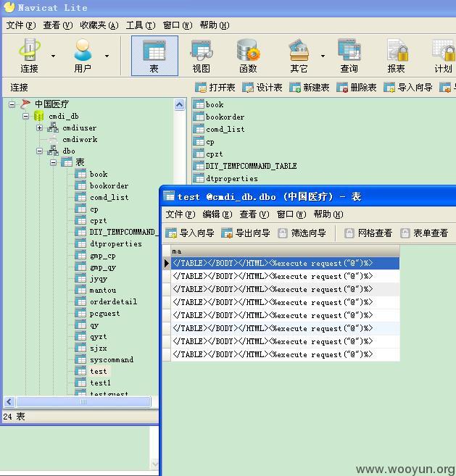Select comd_list table in left tree

coord(109,197)
